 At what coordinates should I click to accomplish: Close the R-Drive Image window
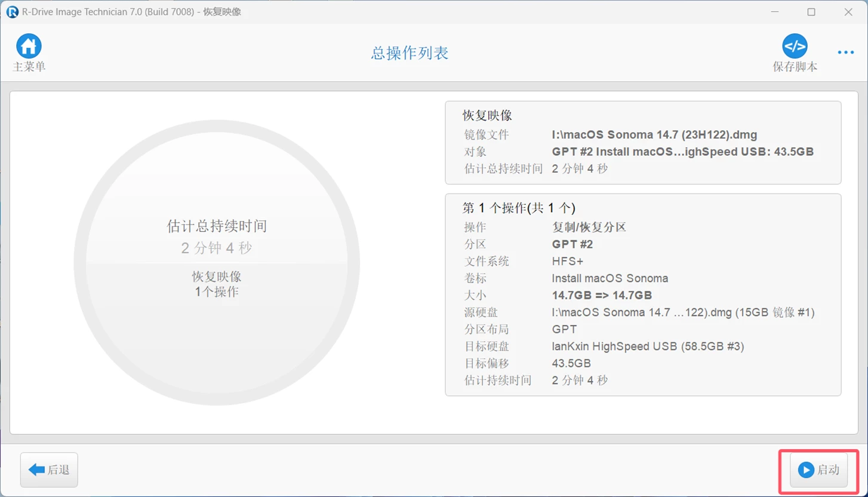(848, 12)
